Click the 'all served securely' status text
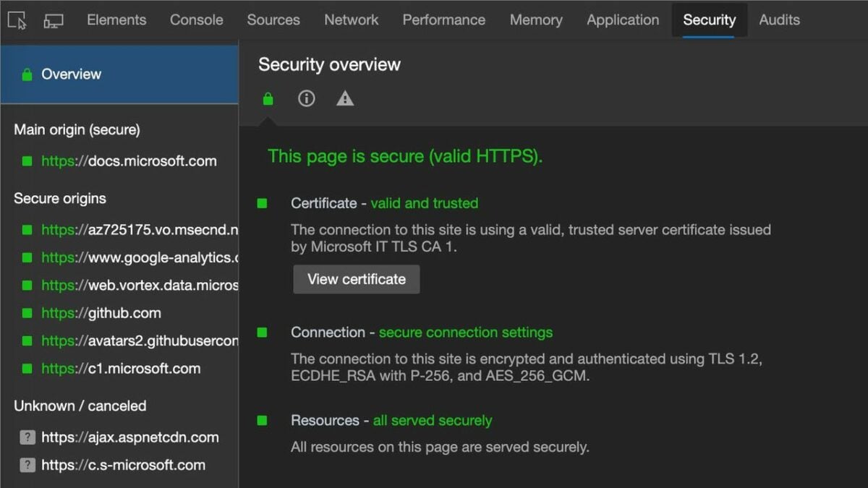Viewport: 868px width, 488px height. (433, 421)
